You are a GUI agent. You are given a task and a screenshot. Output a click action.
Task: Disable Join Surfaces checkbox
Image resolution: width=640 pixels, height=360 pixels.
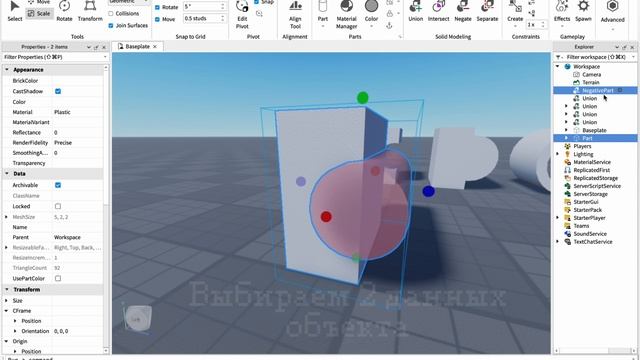pyautogui.click(x=111, y=25)
